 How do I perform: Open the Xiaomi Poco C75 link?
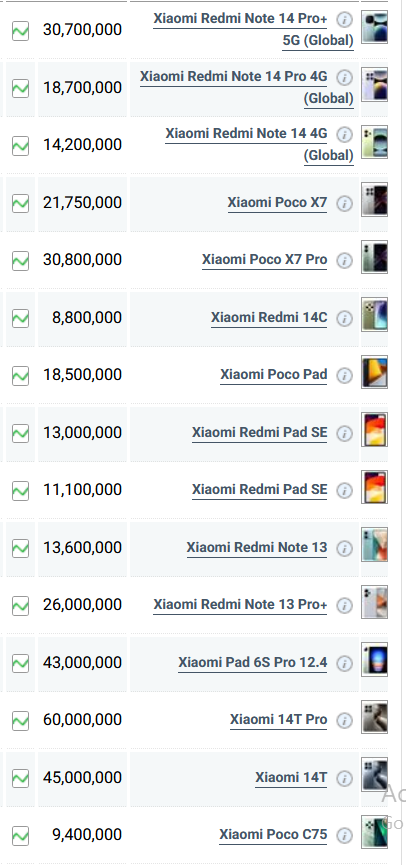point(273,835)
